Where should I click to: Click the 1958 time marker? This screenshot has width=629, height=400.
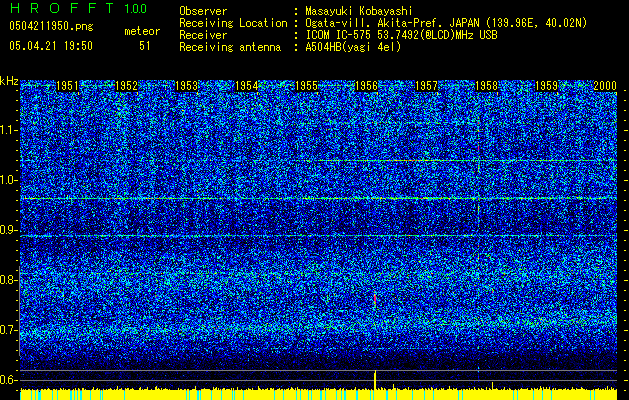pyautogui.click(x=486, y=86)
